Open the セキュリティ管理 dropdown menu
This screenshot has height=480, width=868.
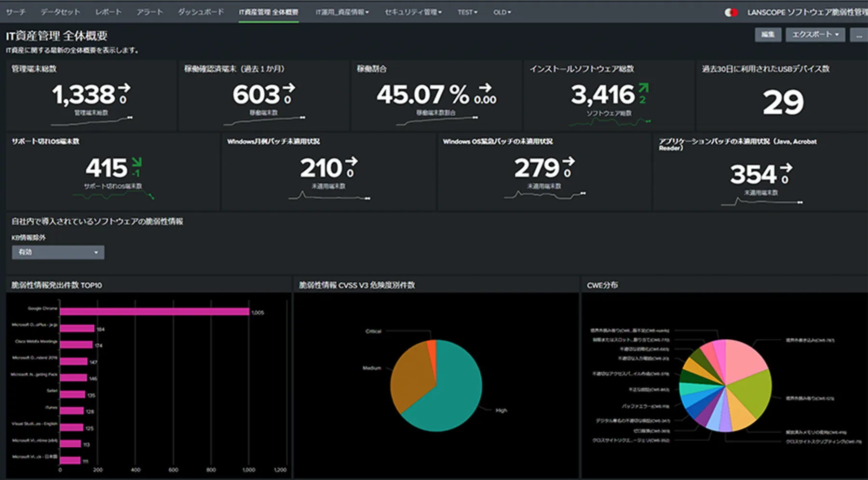coord(413,12)
